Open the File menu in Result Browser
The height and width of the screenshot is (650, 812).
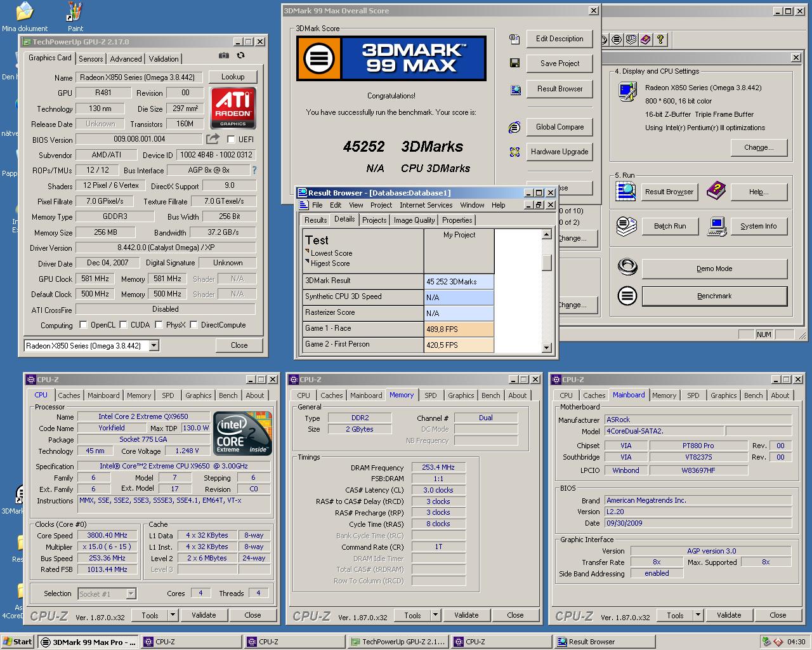click(x=317, y=205)
